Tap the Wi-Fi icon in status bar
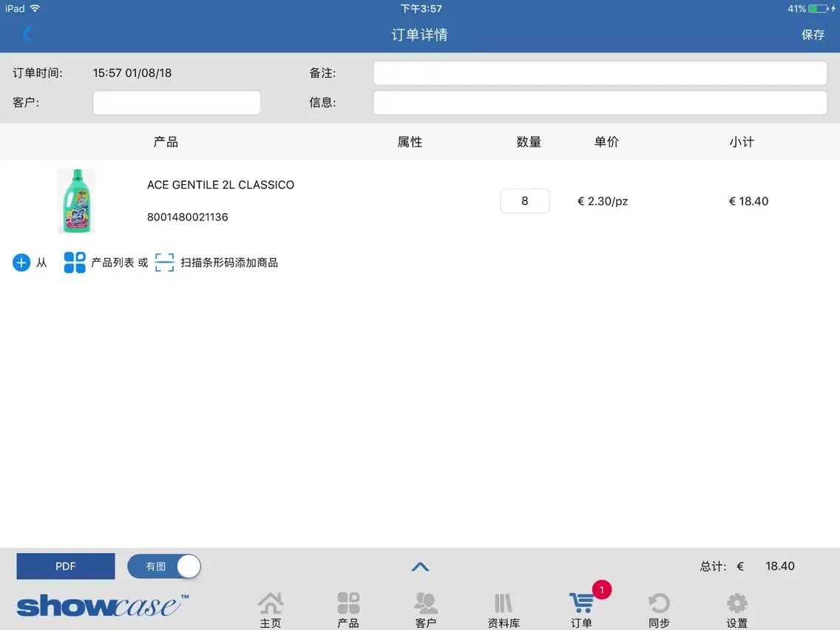Screen dimensions: 840x630 [x=35, y=9]
